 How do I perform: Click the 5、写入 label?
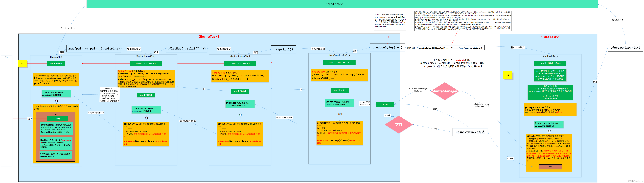point(387,115)
